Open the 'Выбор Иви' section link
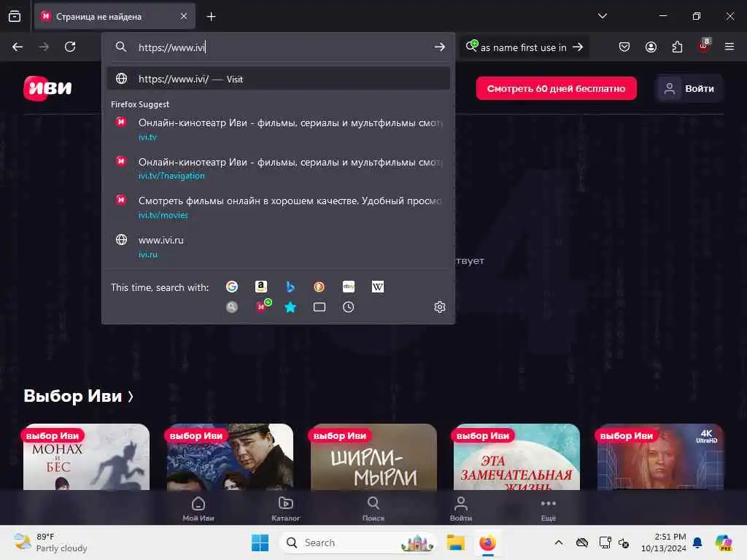Viewport: 747px width, 560px height. click(79, 396)
